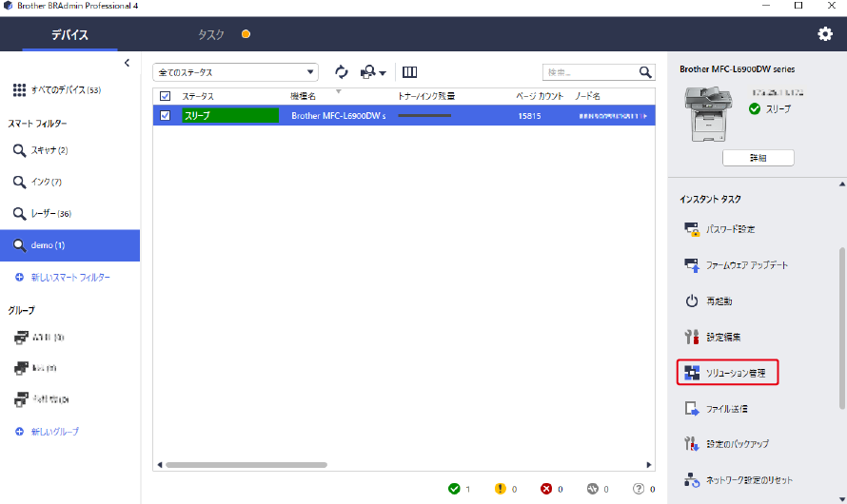Toggle the select-all header checkbox
847x504 pixels.
[x=166, y=96]
